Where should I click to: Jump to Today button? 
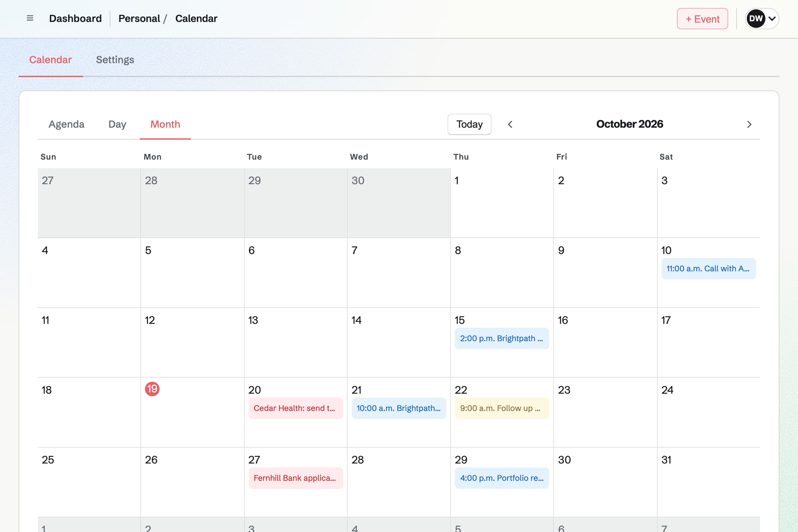pyautogui.click(x=469, y=124)
